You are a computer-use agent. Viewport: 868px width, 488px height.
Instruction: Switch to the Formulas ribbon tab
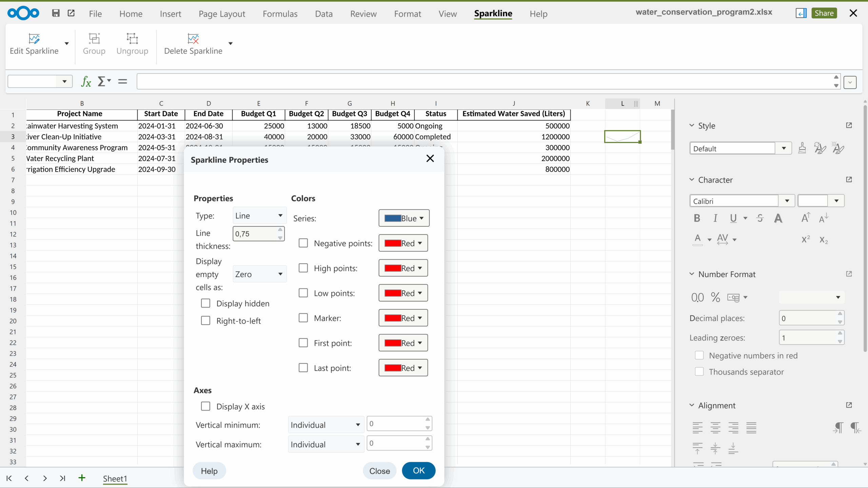click(280, 14)
